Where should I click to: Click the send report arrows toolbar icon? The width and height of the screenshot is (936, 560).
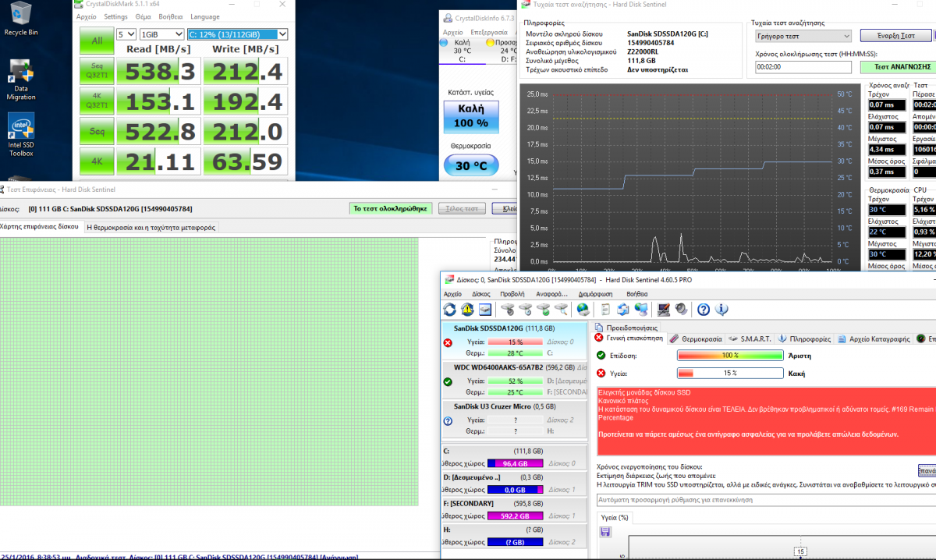(x=624, y=310)
